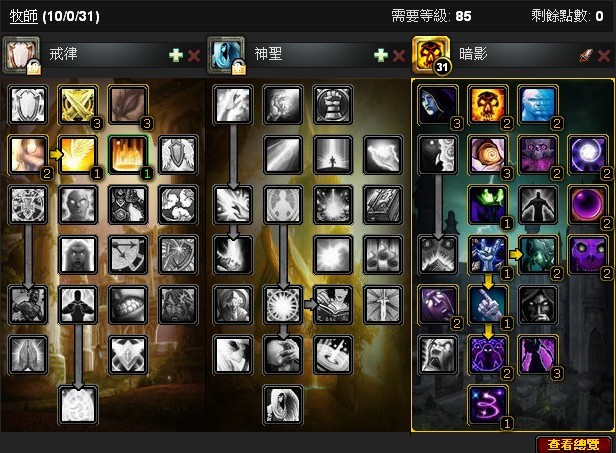Select the purple skull talent with rank 2
Viewport: 616px width, 453px height.
[588, 255]
